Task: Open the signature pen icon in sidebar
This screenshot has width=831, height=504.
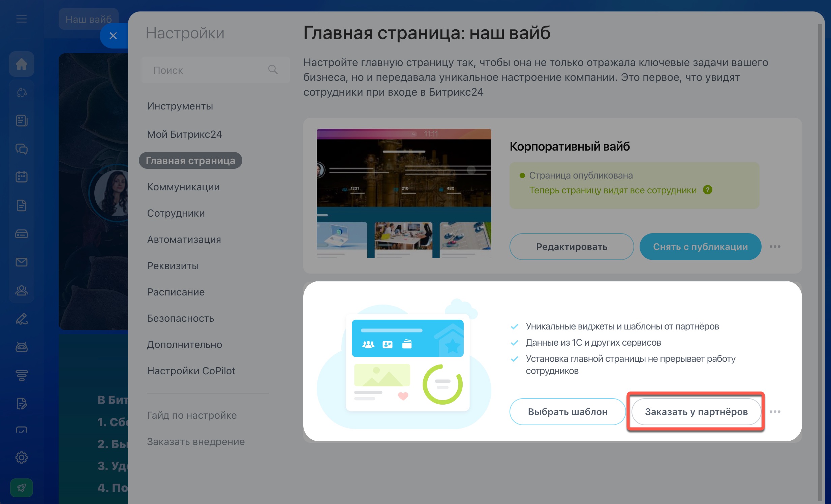Action: tap(21, 319)
